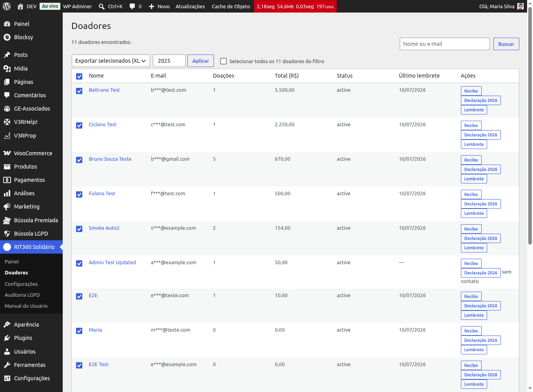533x392 pixels.
Task: Open the comments bubble icon in admin bar
Action: pos(132,6)
